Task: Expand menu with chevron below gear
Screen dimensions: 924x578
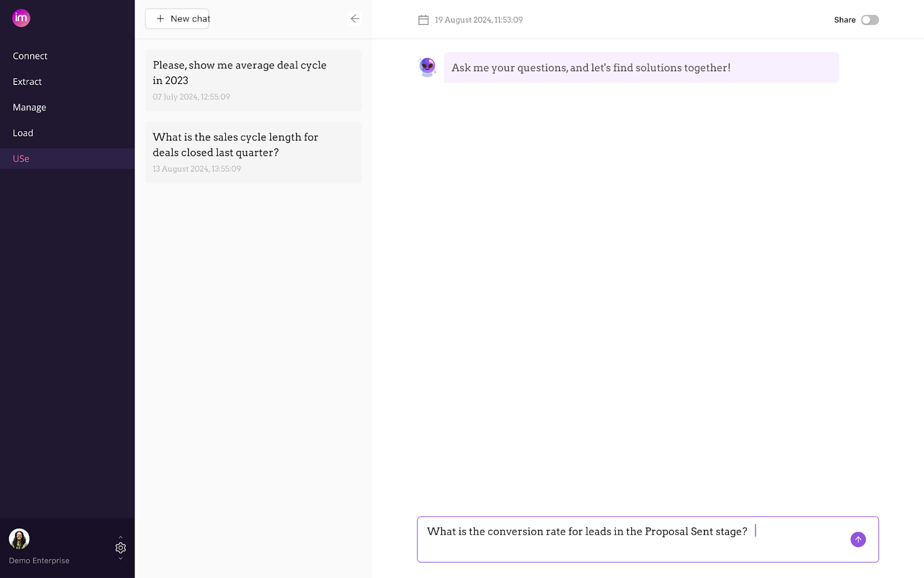Action: point(121,558)
